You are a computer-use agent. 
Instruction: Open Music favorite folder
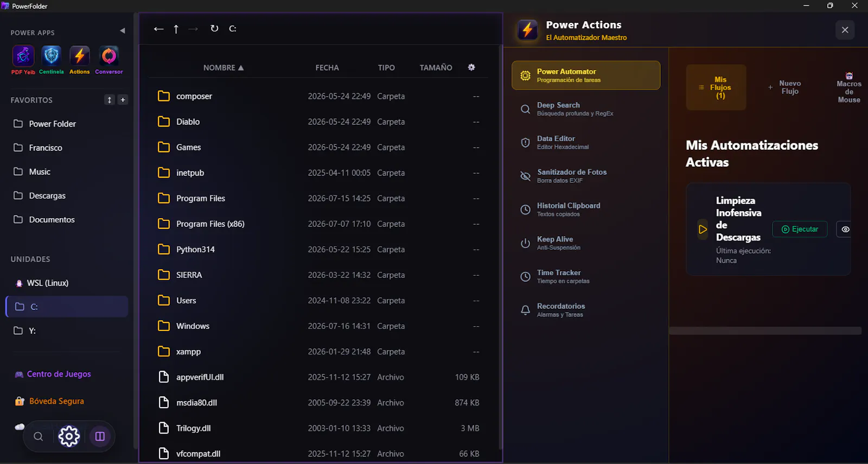pos(67,171)
